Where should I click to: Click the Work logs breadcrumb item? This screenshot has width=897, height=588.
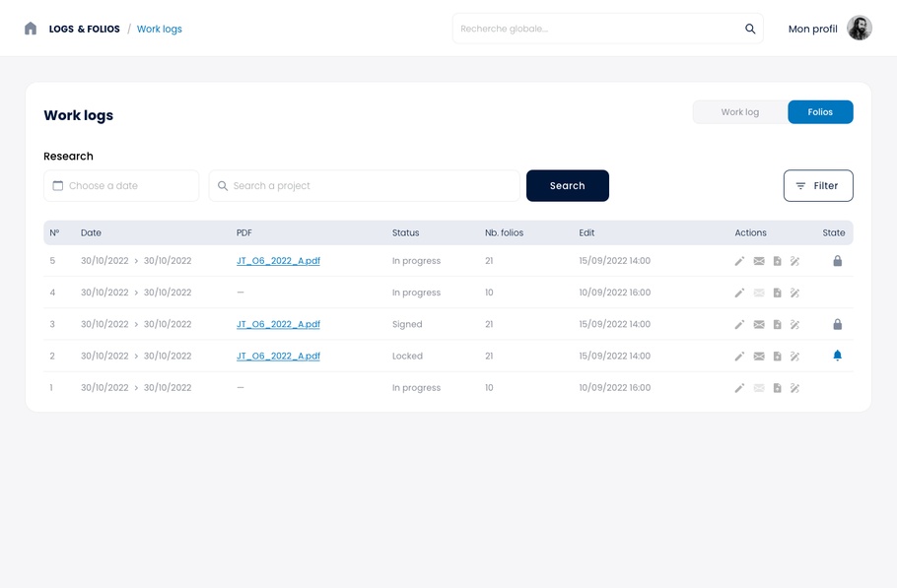tap(159, 30)
